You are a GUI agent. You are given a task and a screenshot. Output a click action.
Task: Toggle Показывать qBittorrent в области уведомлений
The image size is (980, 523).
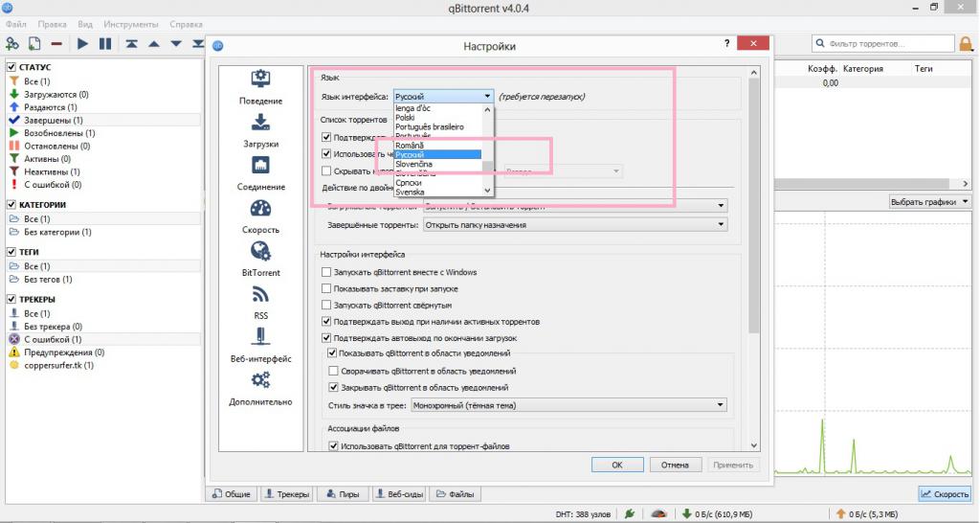[332, 352]
